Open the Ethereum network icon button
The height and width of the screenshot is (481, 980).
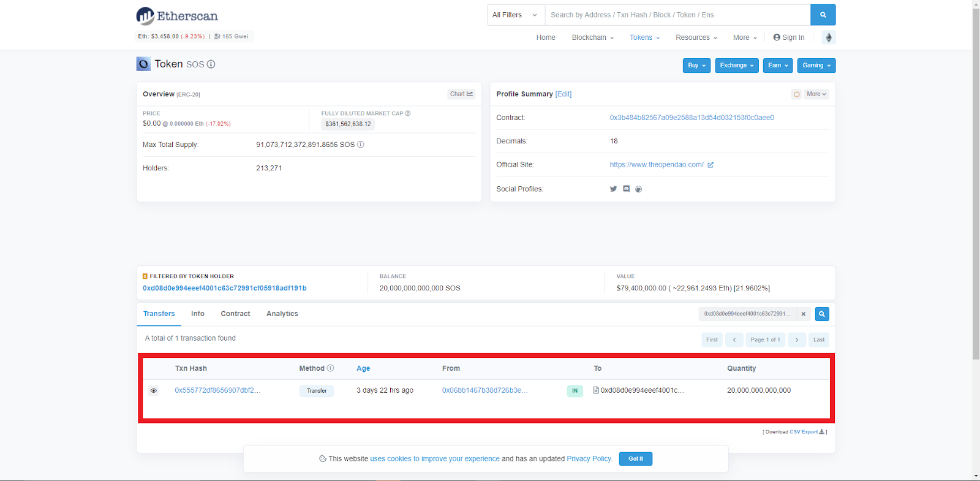point(828,37)
